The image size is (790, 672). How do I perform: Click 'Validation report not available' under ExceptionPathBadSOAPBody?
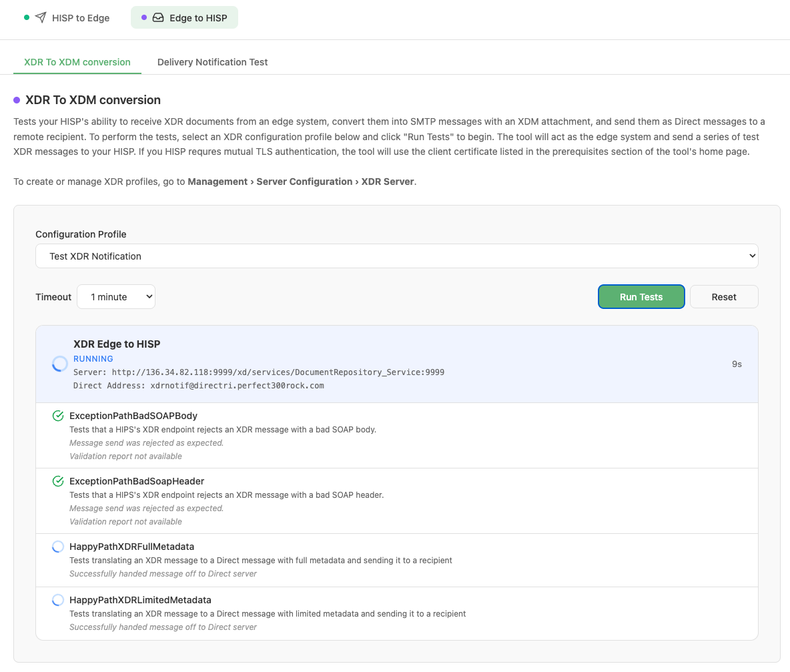[125, 456]
